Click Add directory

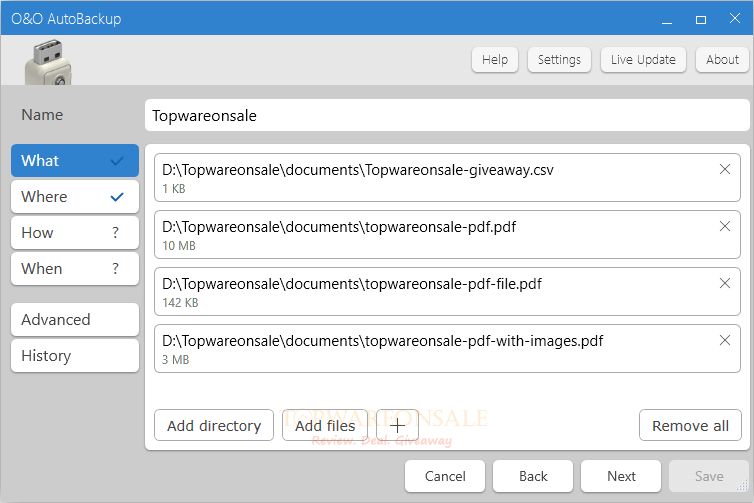click(214, 425)
